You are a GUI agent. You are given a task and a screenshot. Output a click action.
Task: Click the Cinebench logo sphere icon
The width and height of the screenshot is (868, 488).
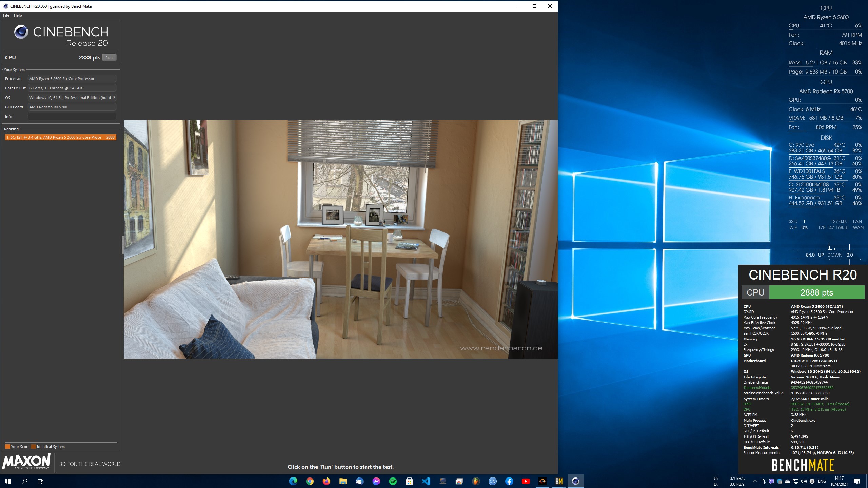[x=21, y=32]
